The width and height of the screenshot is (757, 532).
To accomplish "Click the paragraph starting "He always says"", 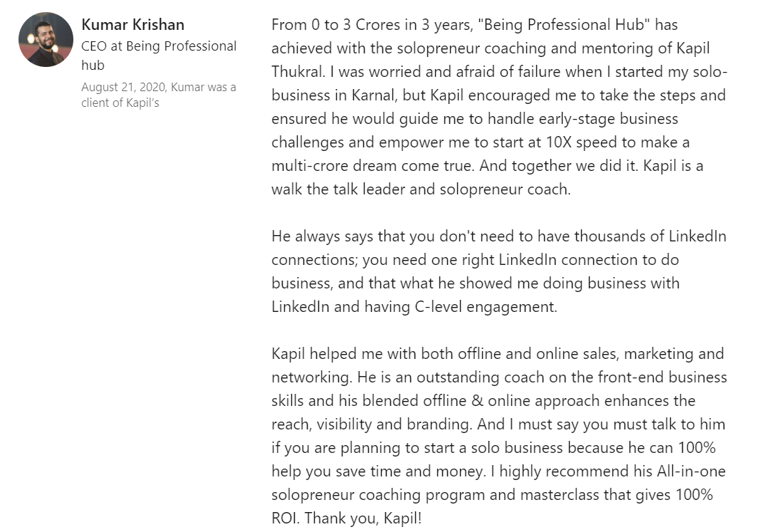I will (x=498, y=271).
